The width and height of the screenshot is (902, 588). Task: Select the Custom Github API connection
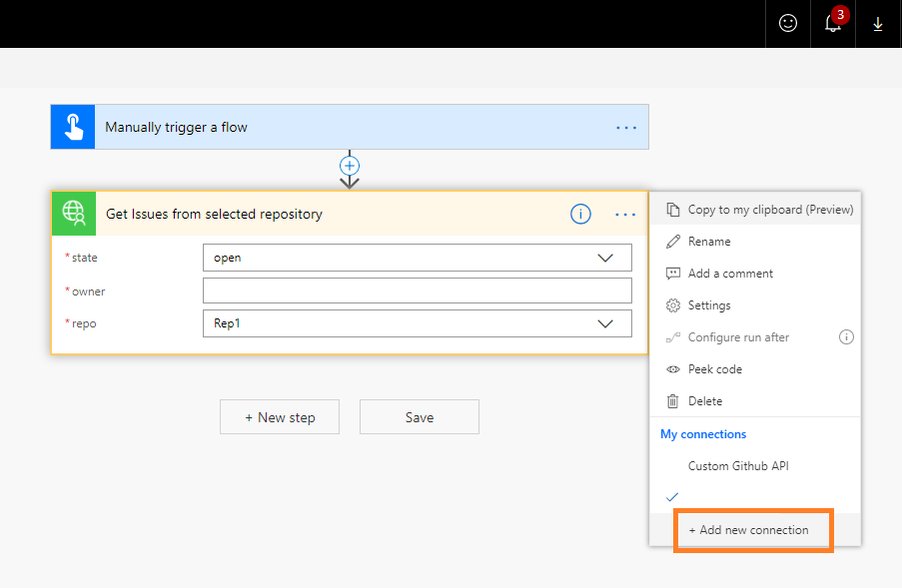(x=755, y=466)
